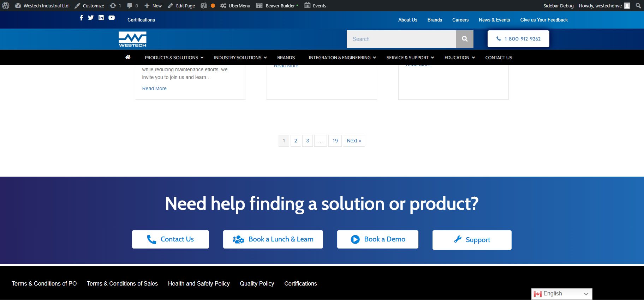Open the Twitter social icon

coord(91,18)
